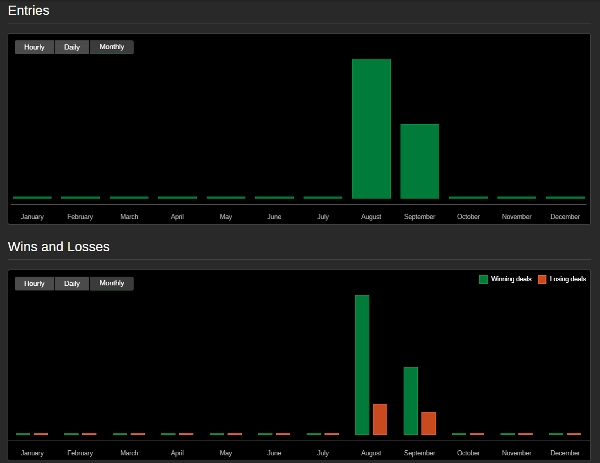600x463 pixels.
Task: Toggle the Winning decks legend label
Action: (511, 280)
